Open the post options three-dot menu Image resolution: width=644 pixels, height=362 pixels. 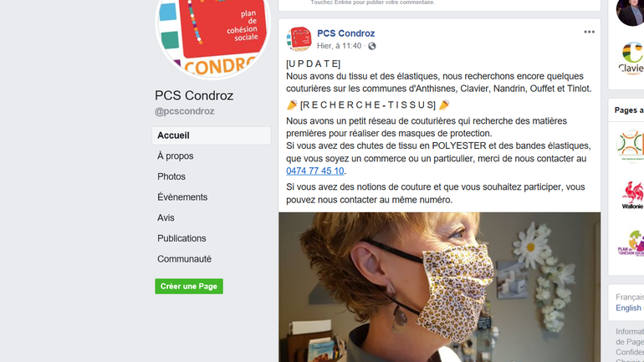[x=589, y=32]
